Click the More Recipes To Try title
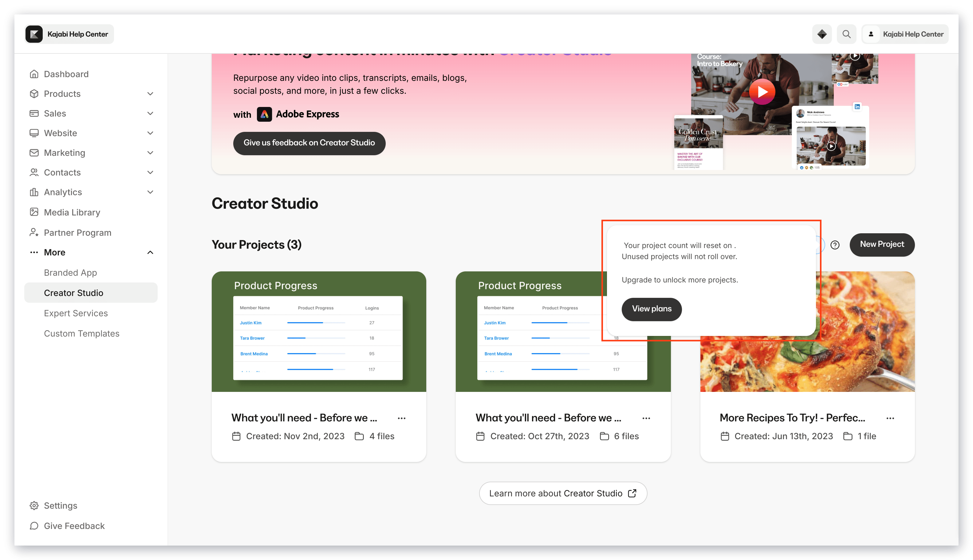The image size is (973, 560). 792,418
